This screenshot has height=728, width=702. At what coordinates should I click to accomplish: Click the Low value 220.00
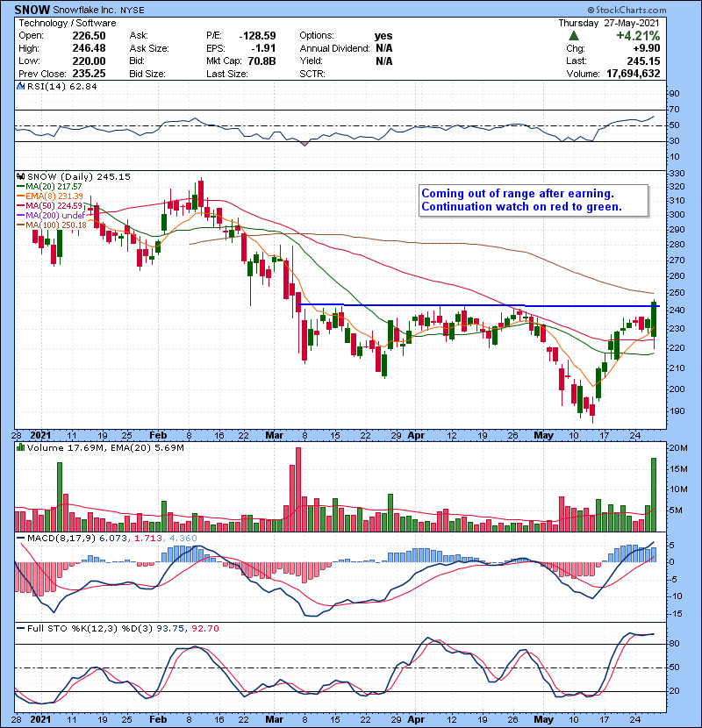point(89,61)
